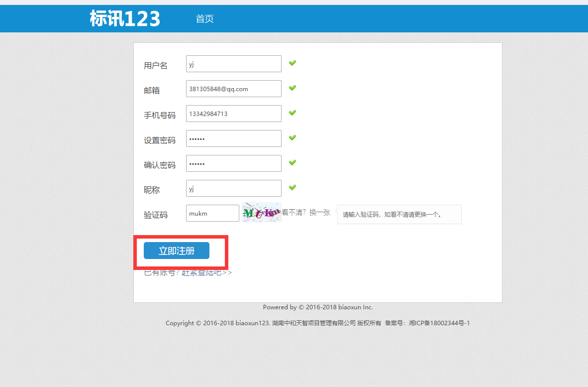Image resolution: width=588 pixels, height=387 pixels.
Task: Focus the 邮箱 email field
Action: 234,89
